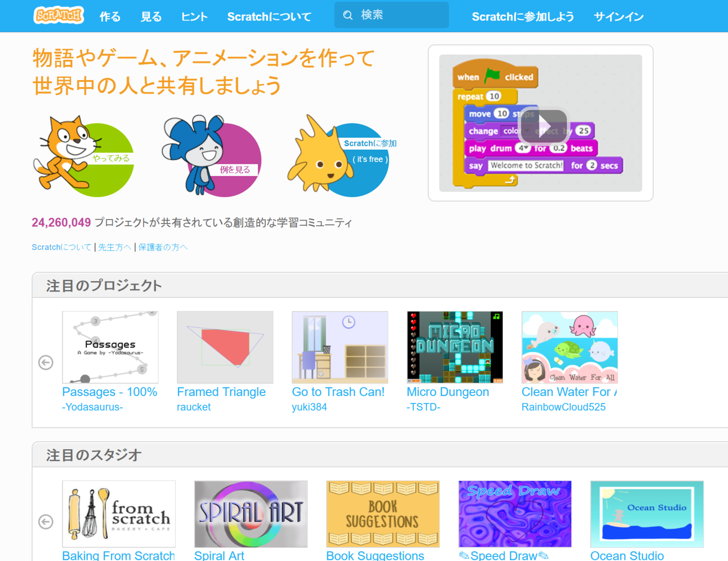The image size is (728, 561).
Task: Click Scratchに参加しよう in the header
Action: tap(523, 17)
